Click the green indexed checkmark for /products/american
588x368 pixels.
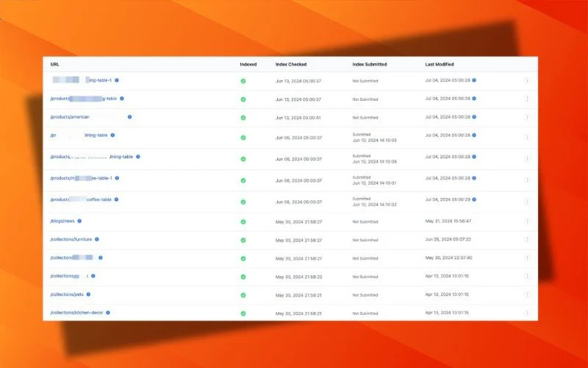click(243, 118)
